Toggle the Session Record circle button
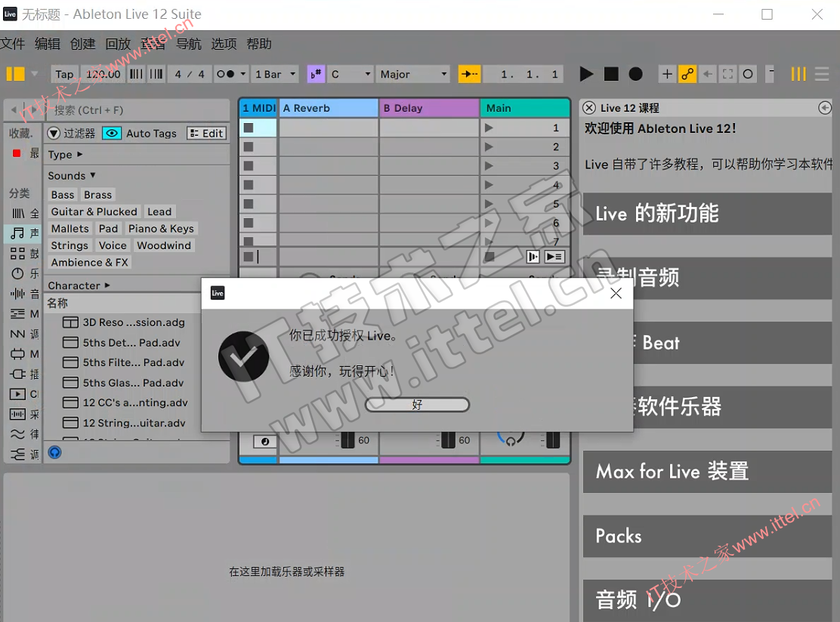Viewport: 840px width, 622px height. 748,74
